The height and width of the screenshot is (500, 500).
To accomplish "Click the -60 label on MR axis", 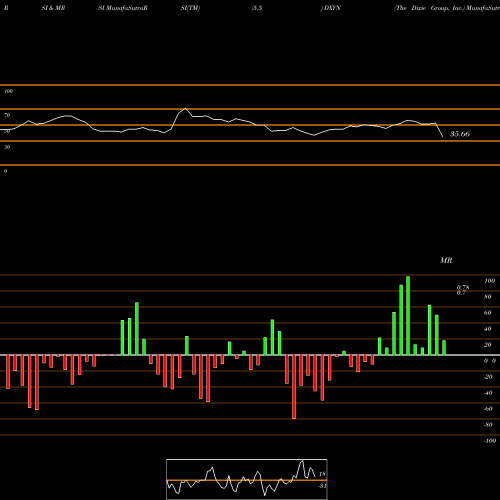I will click(488, 409).
